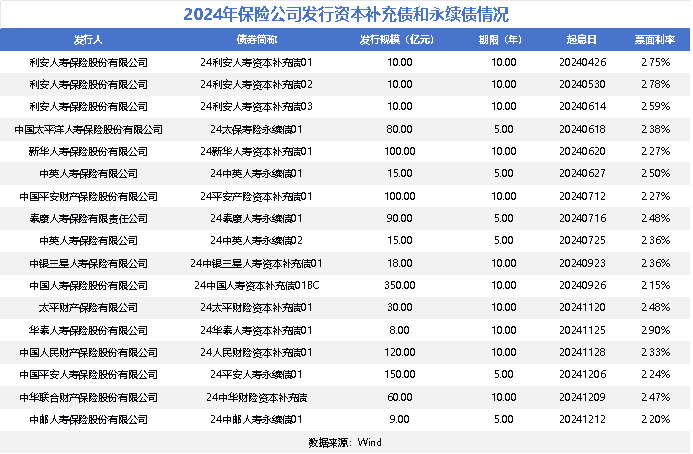Click the start date 20240426

[x=583, y=62]
